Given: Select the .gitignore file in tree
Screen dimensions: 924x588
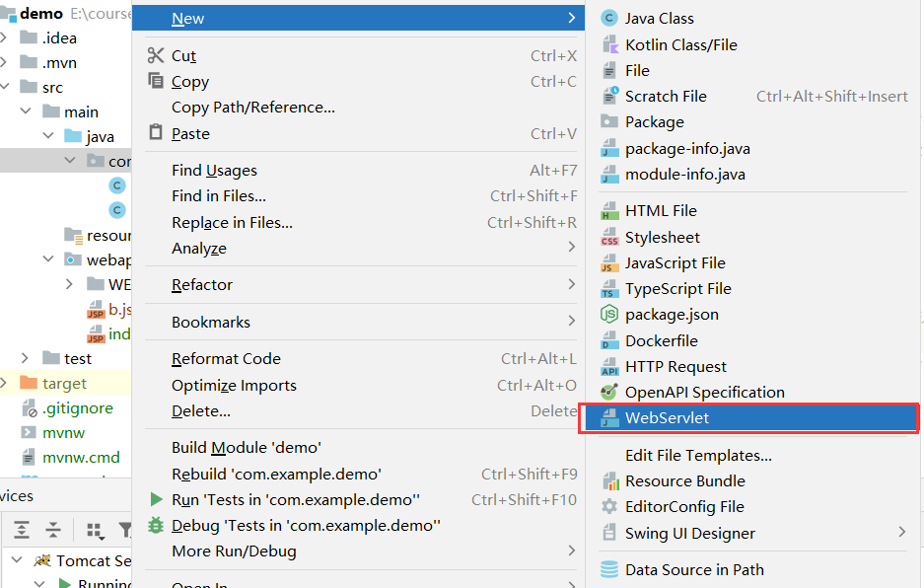Looking at the screenshot, I should click(77, 407).
